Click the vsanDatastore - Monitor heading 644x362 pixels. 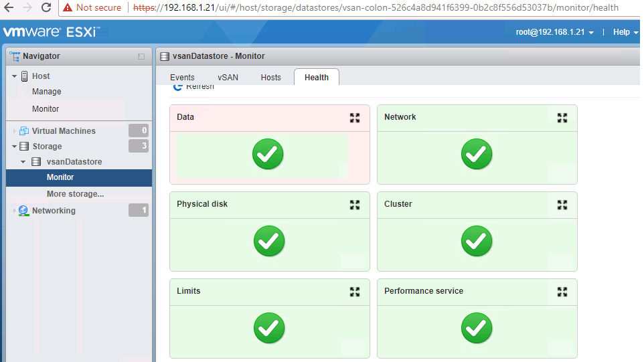click(218, 56)
